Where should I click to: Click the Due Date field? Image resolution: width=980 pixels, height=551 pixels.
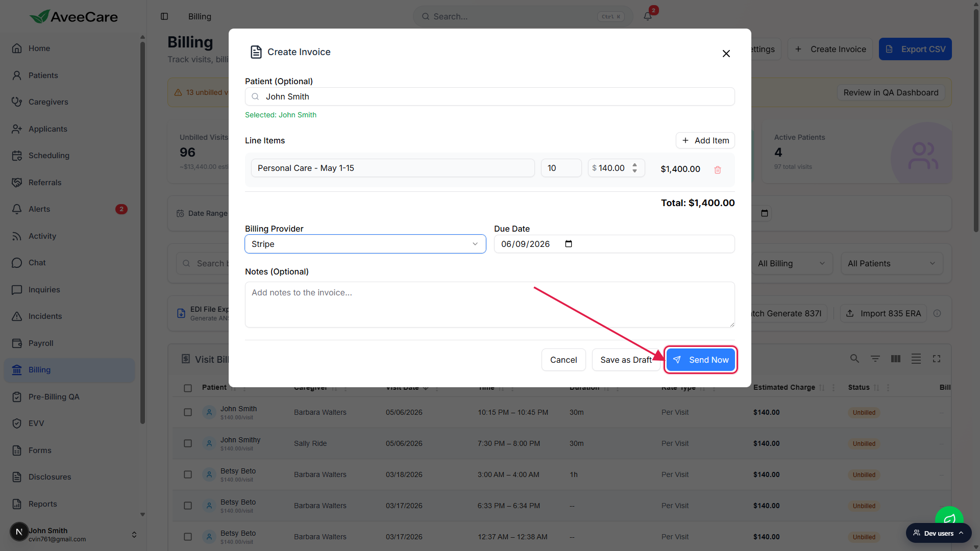pyautogui.click(x=614, y=244)
